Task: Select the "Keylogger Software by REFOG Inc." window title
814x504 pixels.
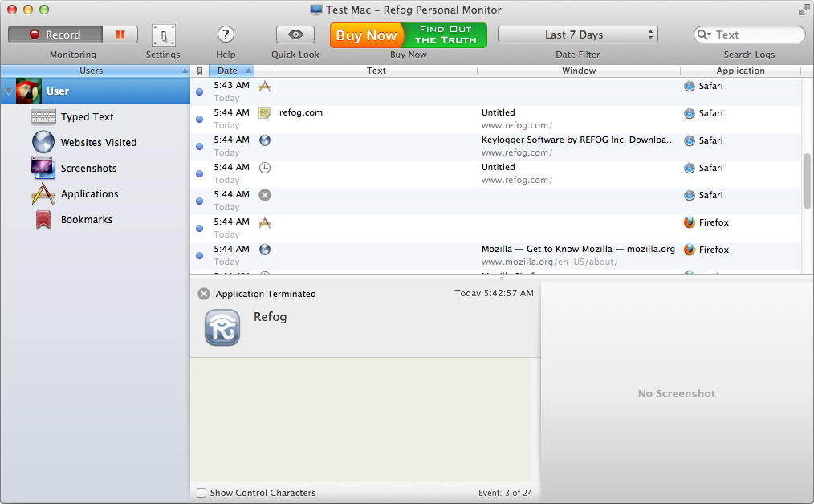Action: click(578, 140)
